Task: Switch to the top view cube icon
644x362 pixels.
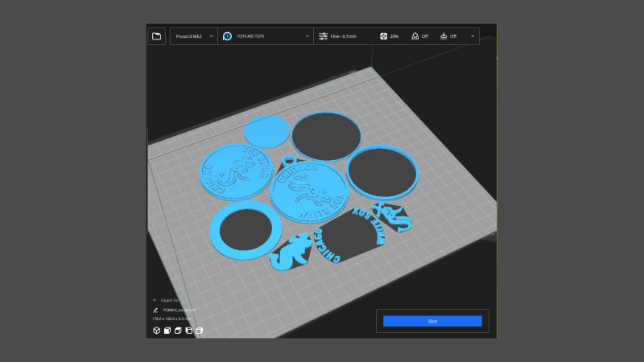Action: click(x=177, y=330)
